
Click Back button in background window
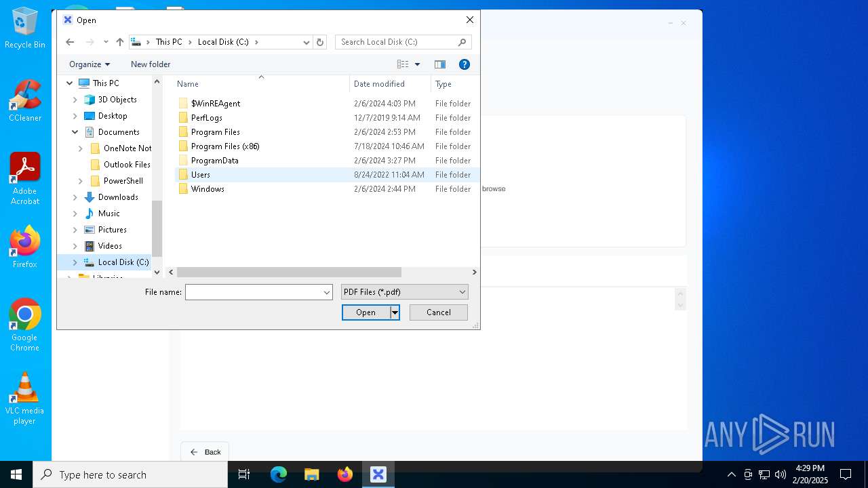(x=205, y=452)
